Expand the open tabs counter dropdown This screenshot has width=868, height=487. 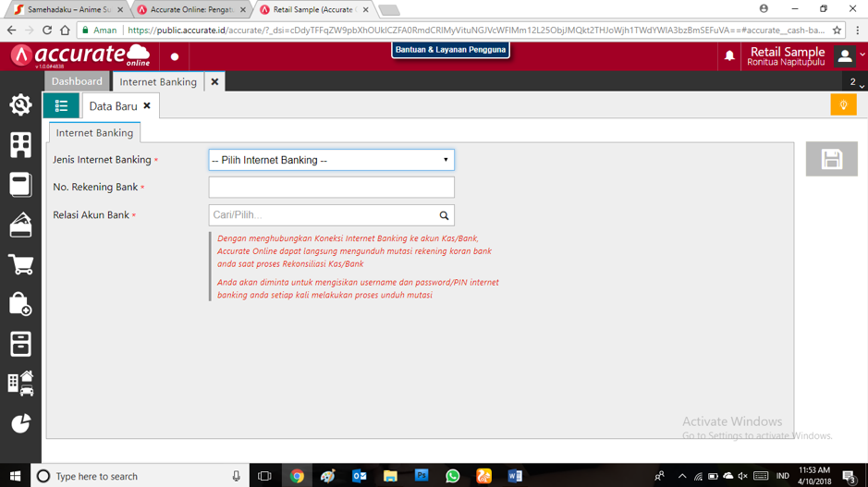[x=856, y=82]
